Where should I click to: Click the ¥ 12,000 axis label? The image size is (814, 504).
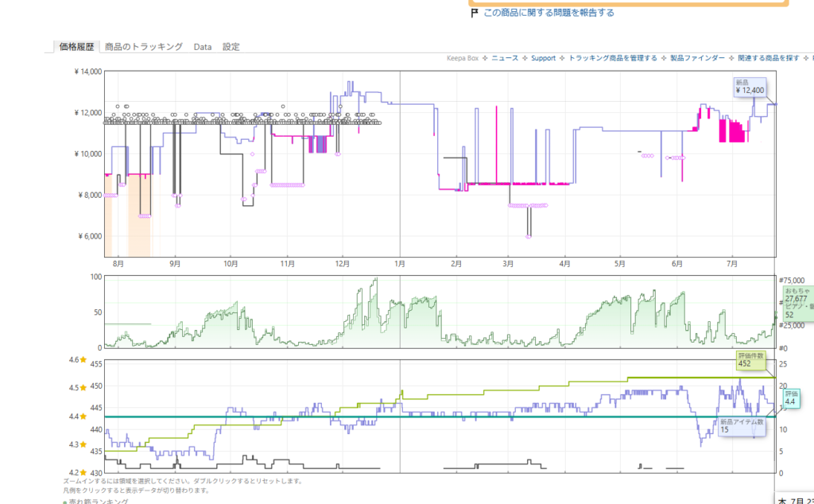point(87,113)
